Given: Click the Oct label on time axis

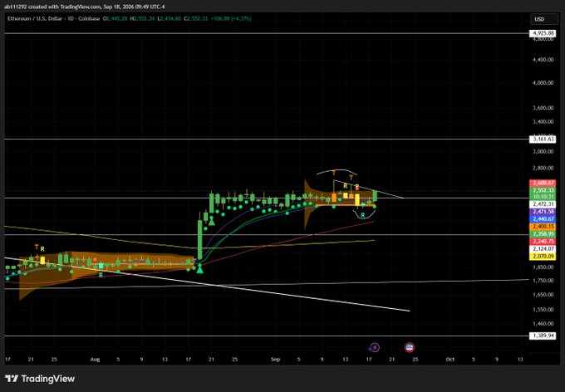Looking at the screenshot, I should pos(450,360).
